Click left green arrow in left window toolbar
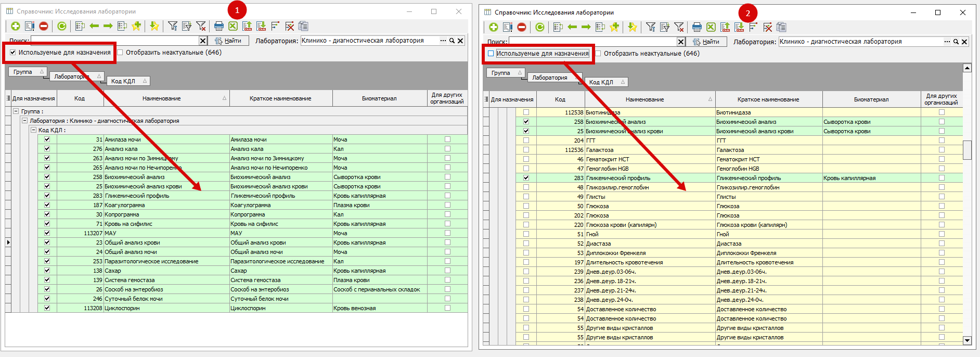 pos(94,26)
